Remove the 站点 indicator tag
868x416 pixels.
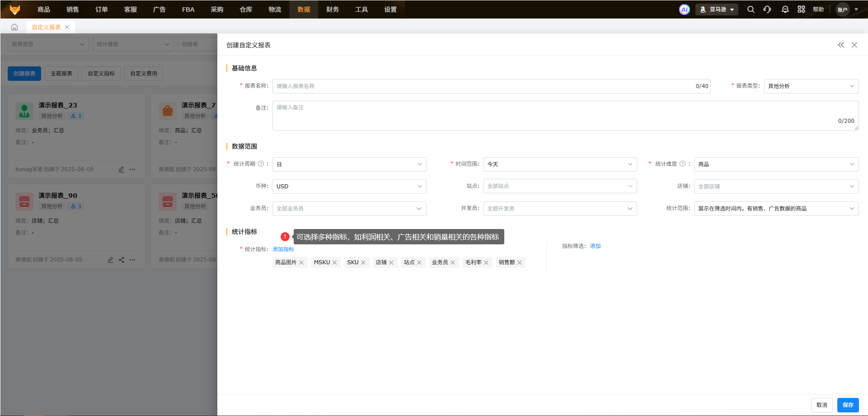(419, 262)
